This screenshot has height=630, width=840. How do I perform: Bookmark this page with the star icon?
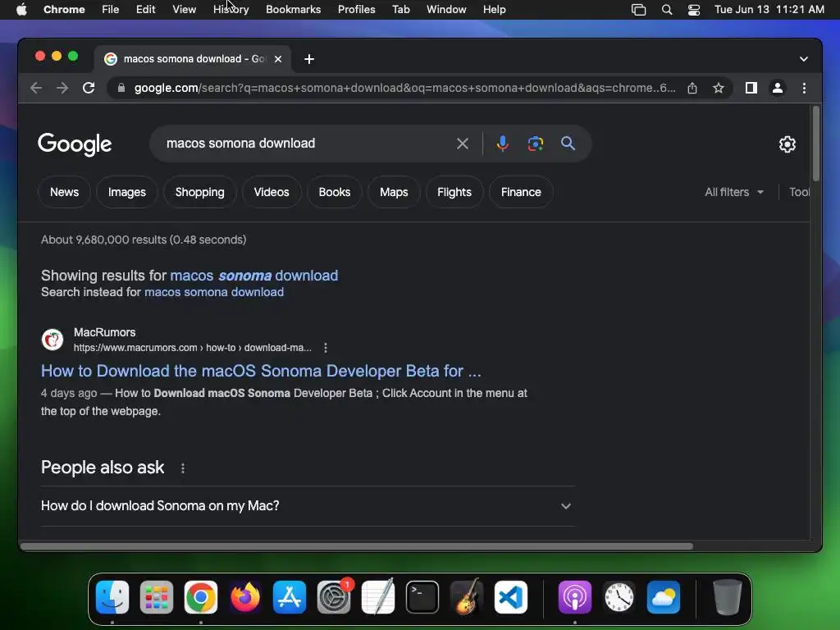(x=719, y=88)
